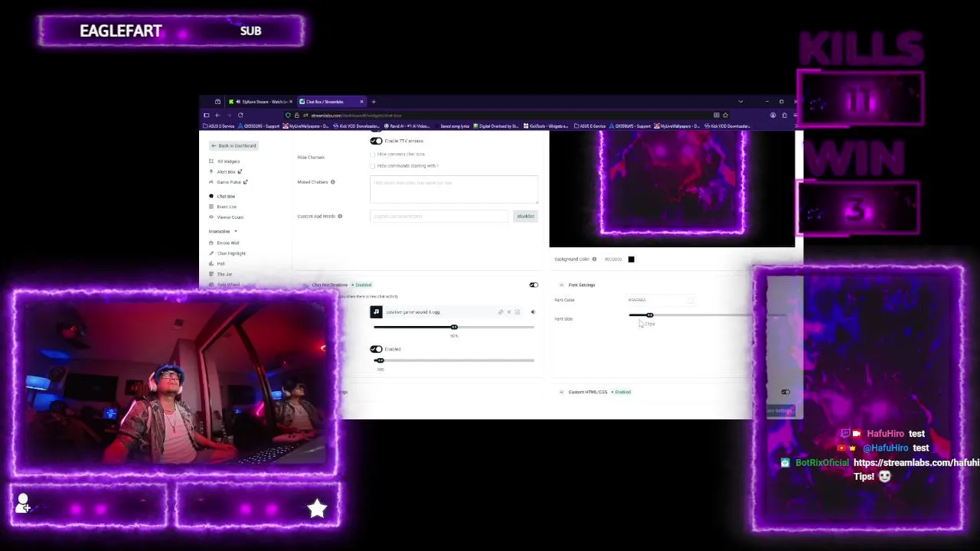
Task: Open the reader view icon
Action: pyautogui.click(x=716, y=116)
